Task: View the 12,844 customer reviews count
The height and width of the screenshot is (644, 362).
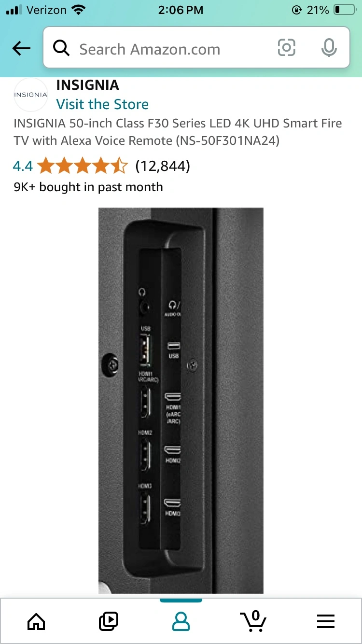Action: coord(163,167)
